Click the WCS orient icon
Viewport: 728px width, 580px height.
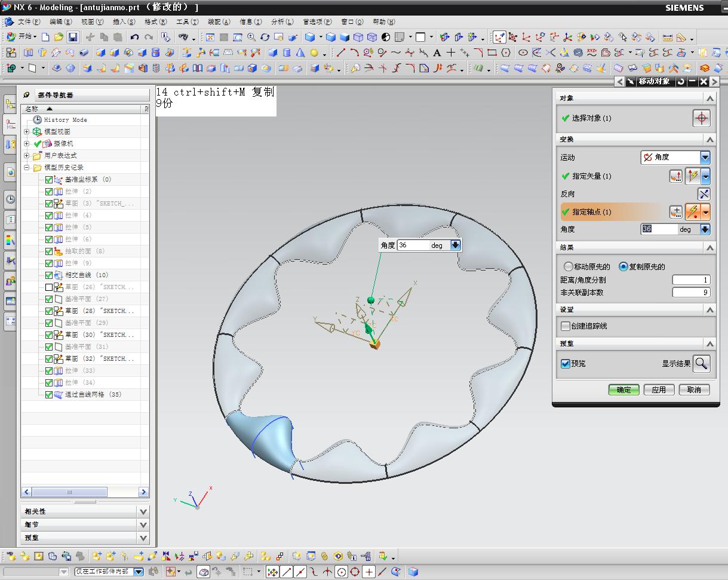(554, 37)
